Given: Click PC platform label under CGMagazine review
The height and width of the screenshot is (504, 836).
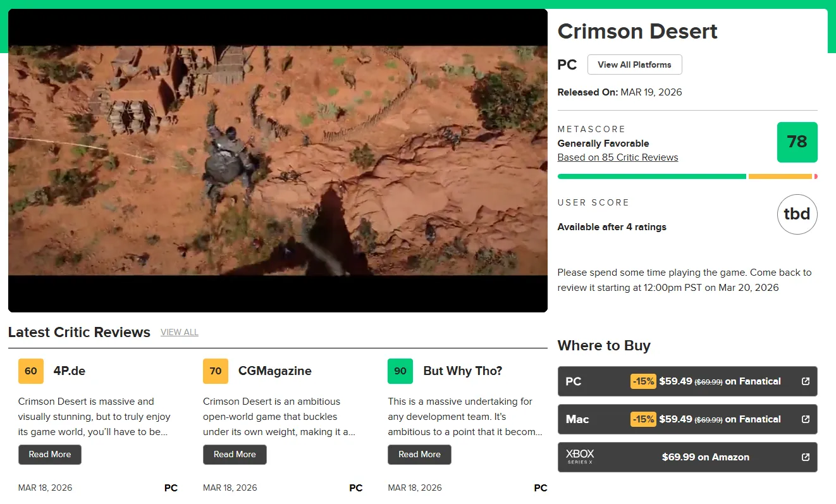Looking at the screenshot, I should [x=356, y=488].
